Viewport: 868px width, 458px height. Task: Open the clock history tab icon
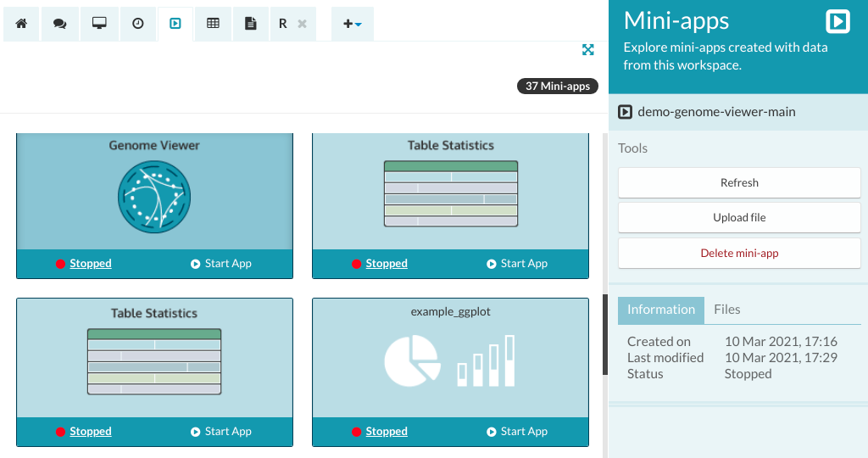coord(138,24)
